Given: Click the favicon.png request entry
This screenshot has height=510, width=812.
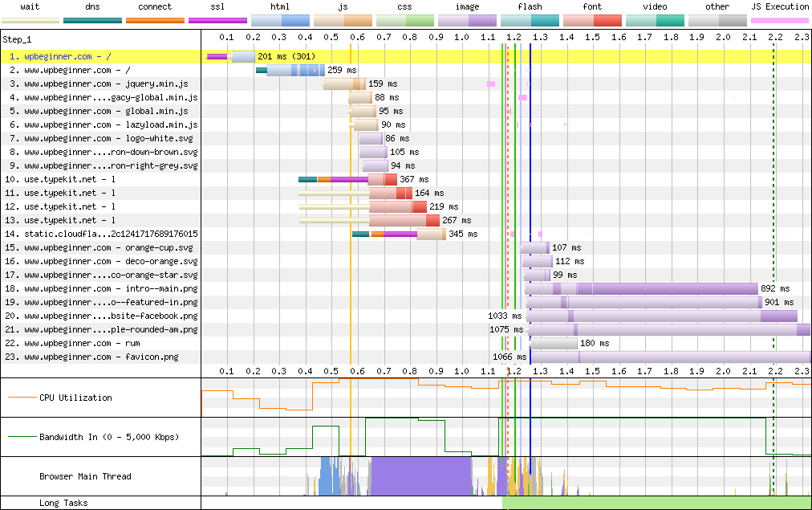Looking at the screenshot, I should 101,357.
